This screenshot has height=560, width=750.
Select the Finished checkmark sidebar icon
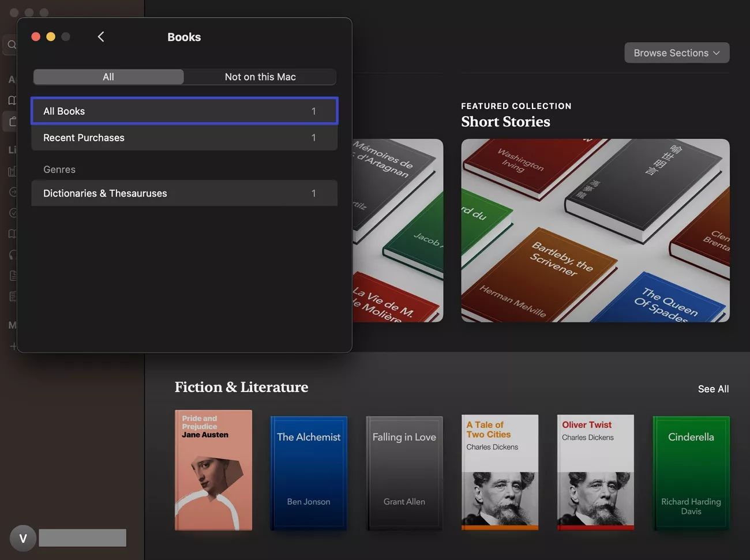coord(13,213)
